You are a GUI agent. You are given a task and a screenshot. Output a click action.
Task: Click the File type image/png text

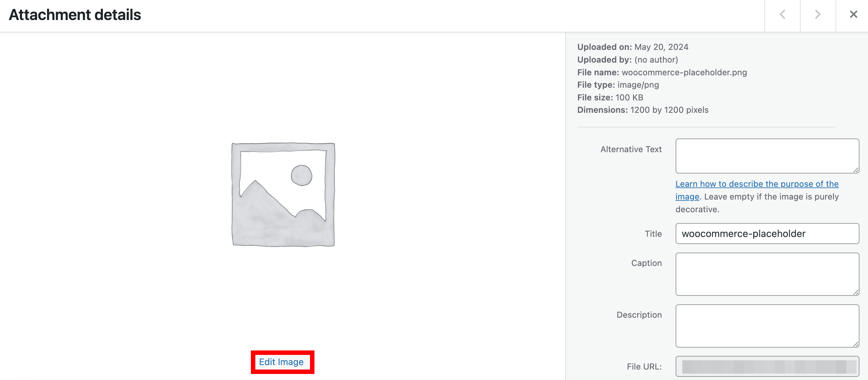pos(618,85)
